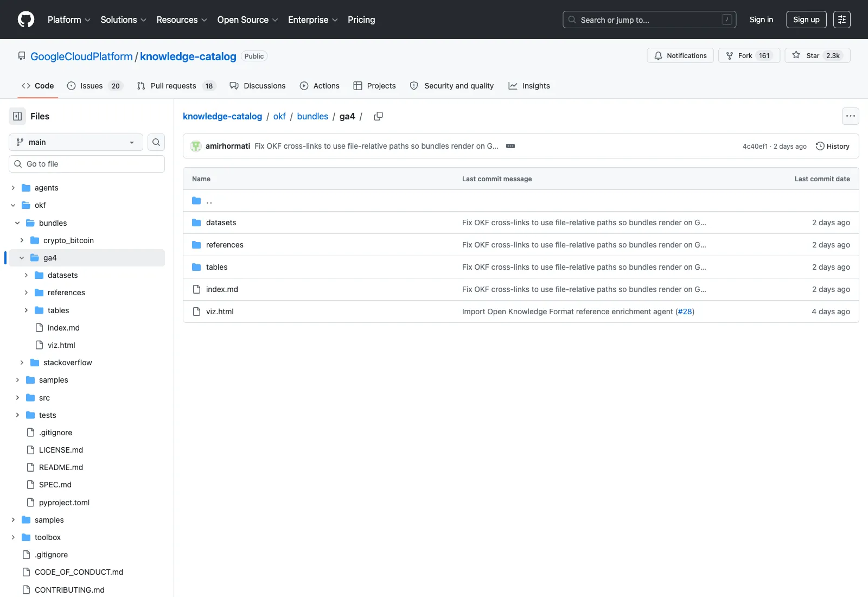Screen dimensions: 868x597
Task: Go to the okf breadcrumb
Action: point(279,116)
